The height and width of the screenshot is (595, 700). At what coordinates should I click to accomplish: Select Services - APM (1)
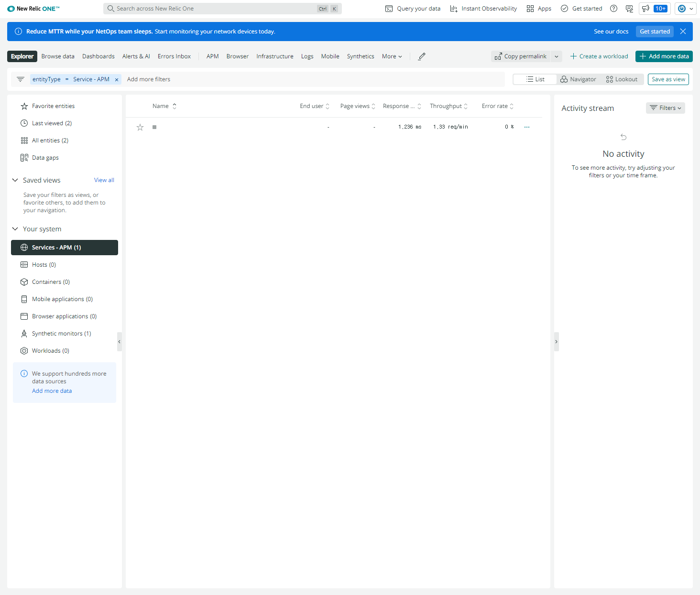[x=65, y=248]
